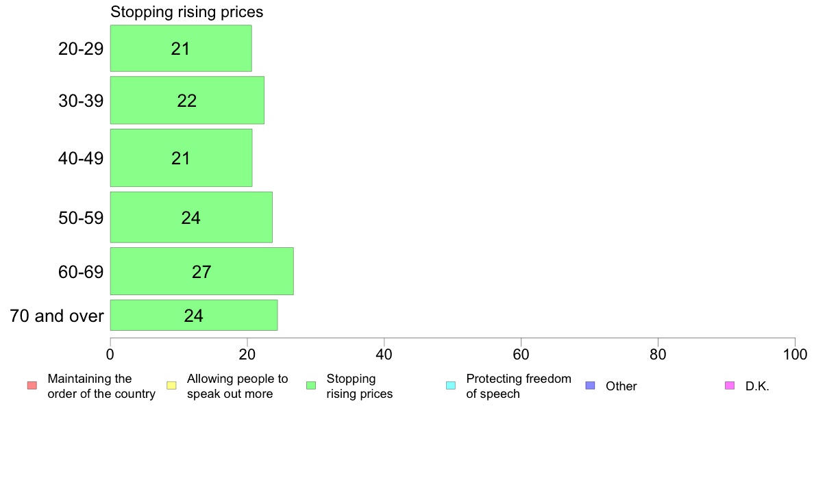Click the blue Other legend swatch
814x504 pixels.
click(590, 386)
